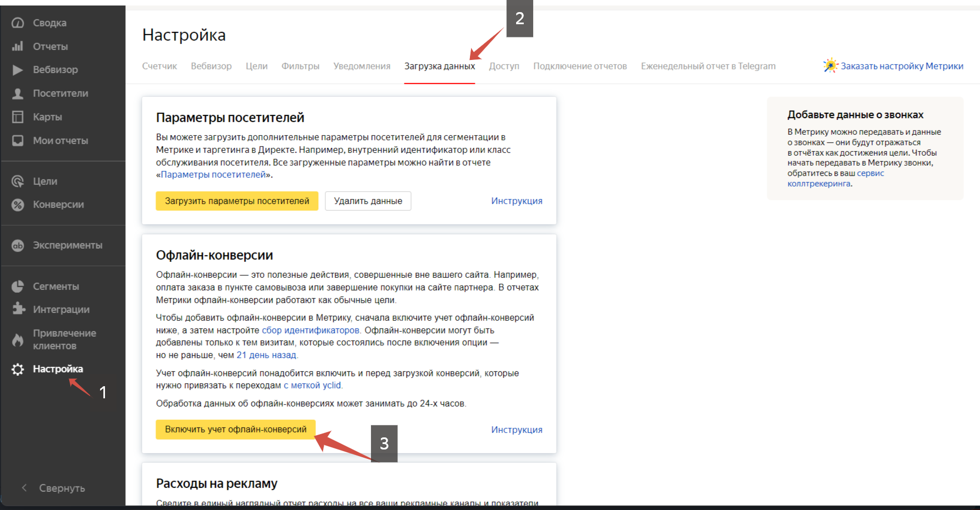Screen dimensions: 980x510
Task: Open the Счетчик tab
Action: [x=159, y=66]
